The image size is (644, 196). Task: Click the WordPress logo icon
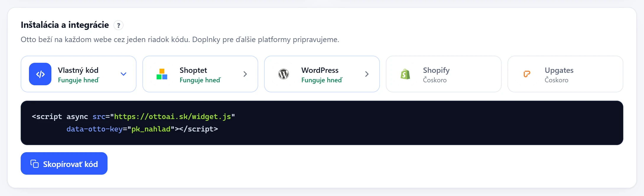click(284, 74)
